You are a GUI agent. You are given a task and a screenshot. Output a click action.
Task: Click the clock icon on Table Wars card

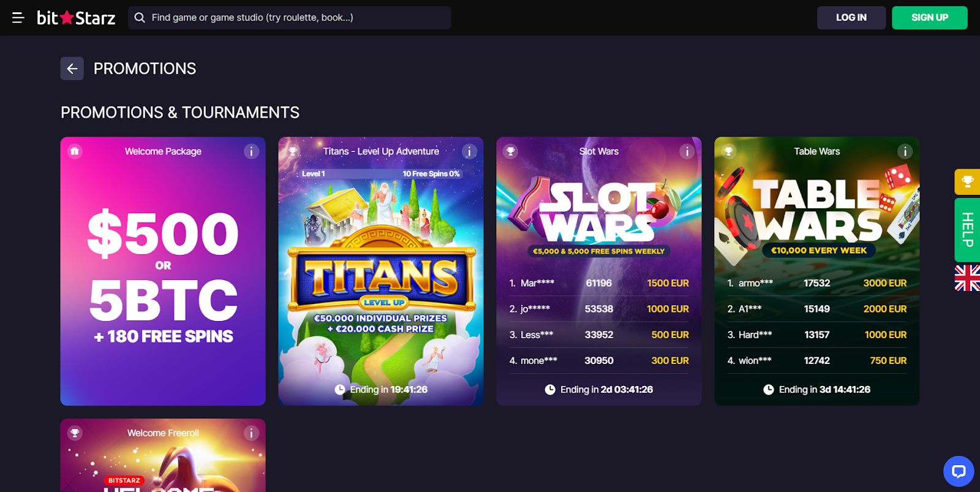point(769,390)
